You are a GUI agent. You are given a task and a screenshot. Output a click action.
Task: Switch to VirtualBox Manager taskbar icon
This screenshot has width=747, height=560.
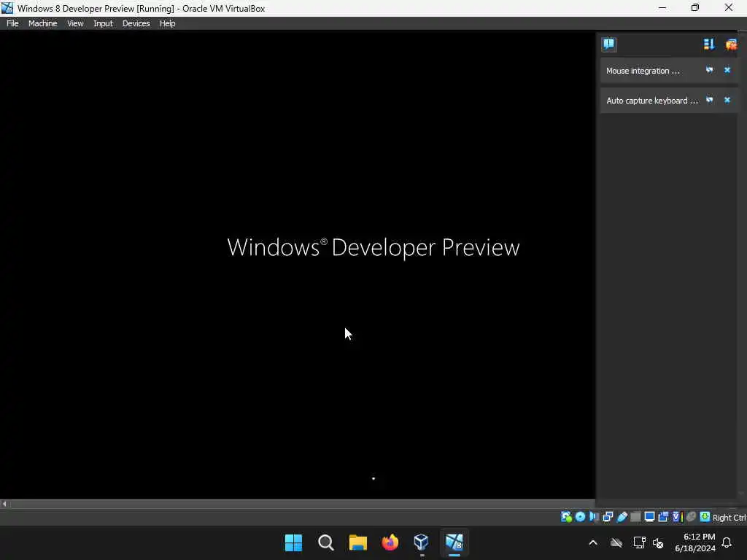coord(422,542)
